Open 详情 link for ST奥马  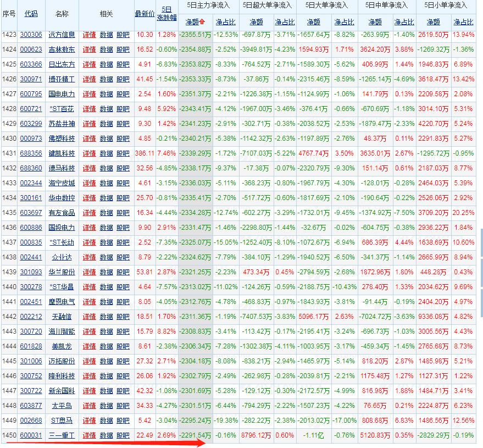(x=90, y=421)
